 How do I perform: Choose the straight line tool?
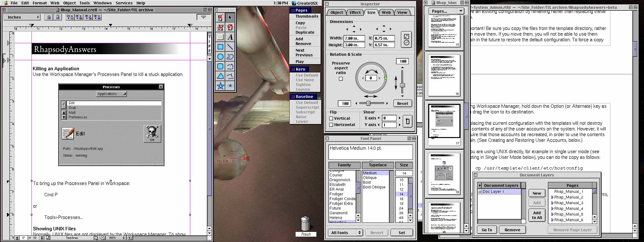(230, 47)
